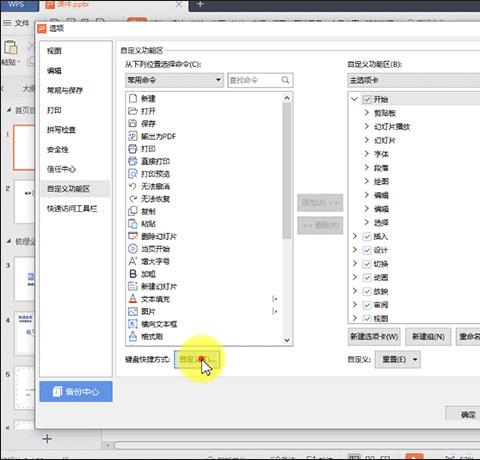Expand the 剪贴板 group
The image size is (480, 460).
pos(367,113)
